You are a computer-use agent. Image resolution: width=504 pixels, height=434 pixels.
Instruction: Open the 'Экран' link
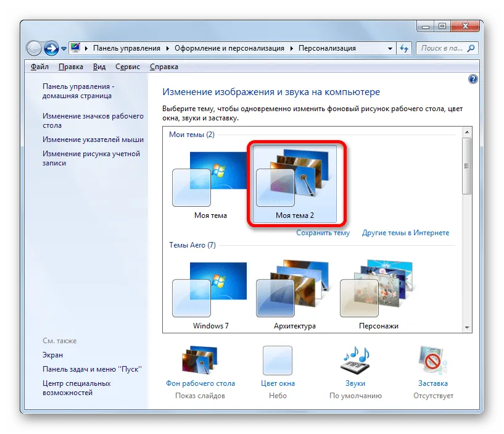pyautogui.click(x=52, y=355)
